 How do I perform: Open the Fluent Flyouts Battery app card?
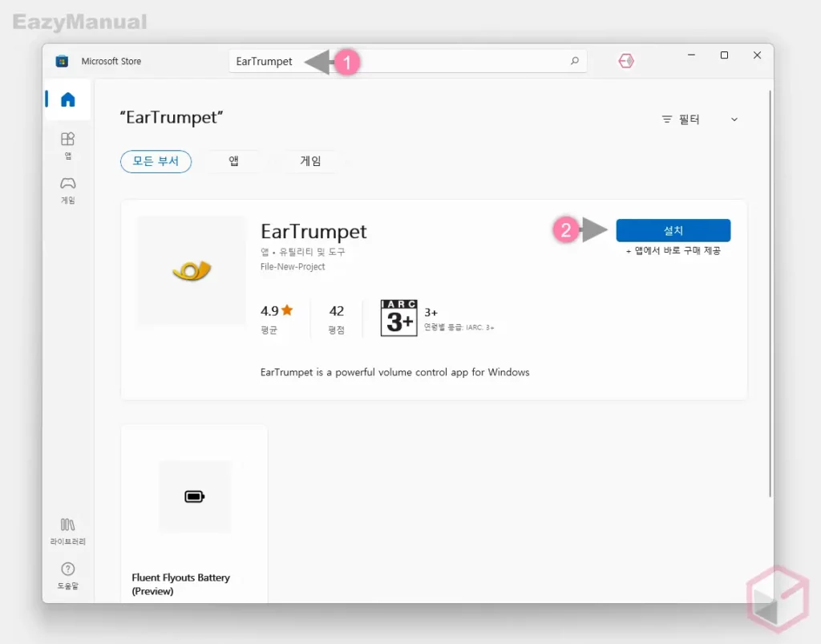pyautogui.click(x=194, y=513)
